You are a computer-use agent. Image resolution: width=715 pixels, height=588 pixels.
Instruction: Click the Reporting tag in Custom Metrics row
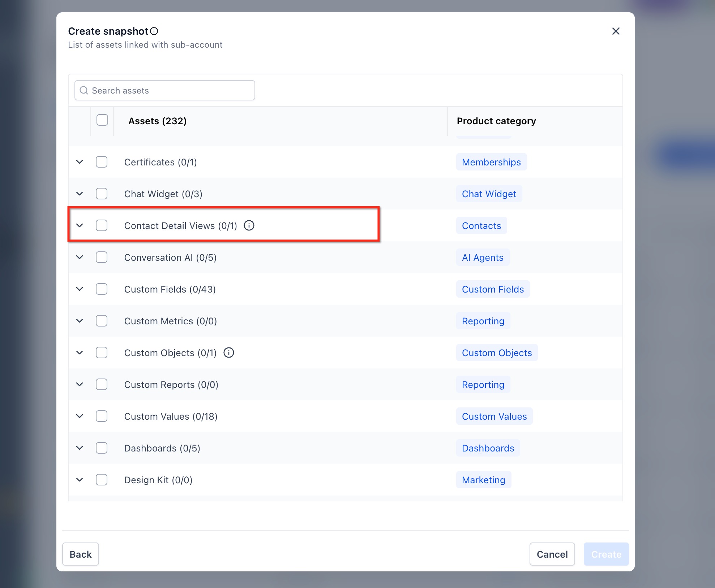(483, 321)
